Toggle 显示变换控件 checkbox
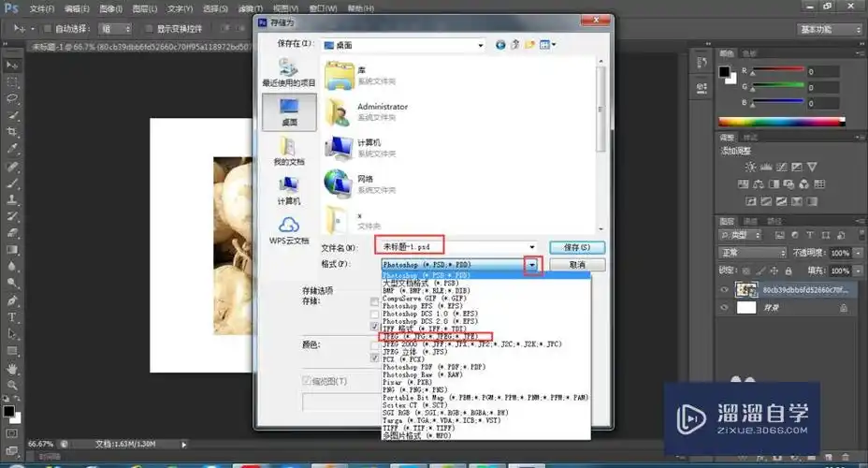The image size is (868, 468). [149, 28]
